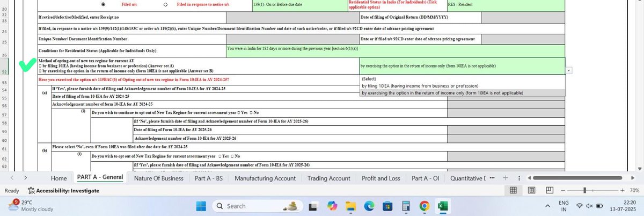The height and width of the screenshot is (216, 644).
Task: Switch to Page Layout view
Action: (531, 190)
